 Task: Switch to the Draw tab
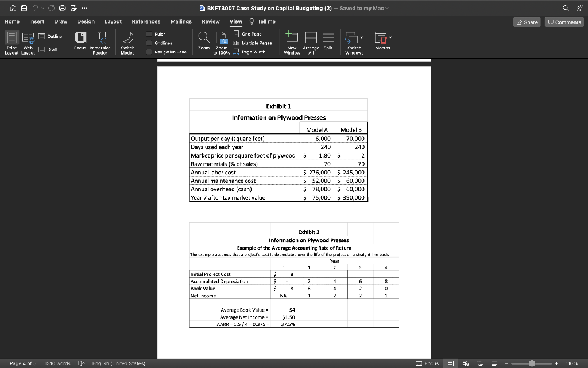61,21
